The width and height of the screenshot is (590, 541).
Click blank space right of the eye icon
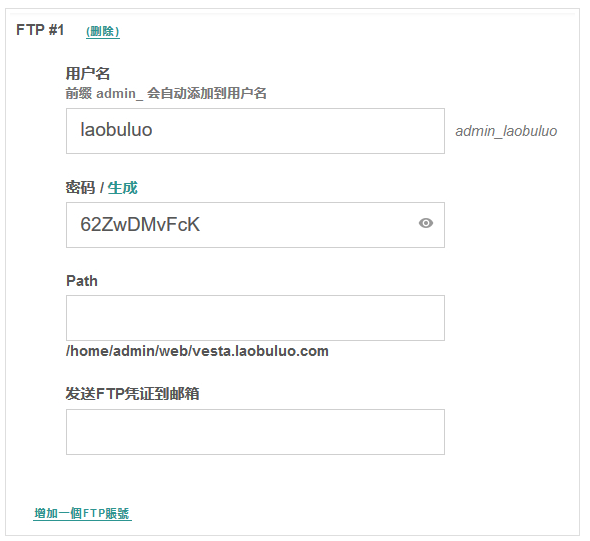(x=439, y=223)
